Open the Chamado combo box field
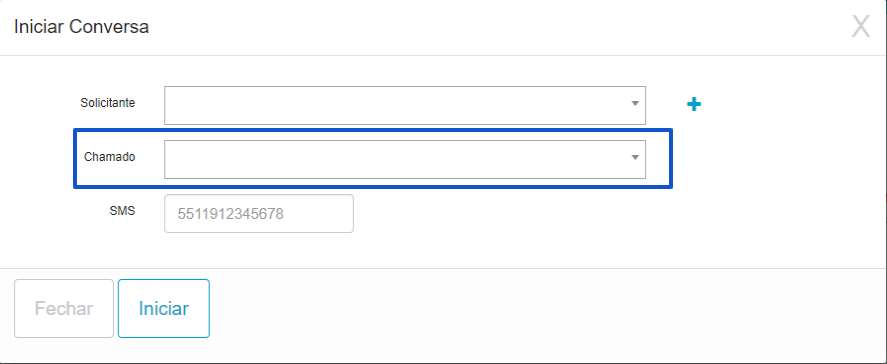887x364 pixels. pos(404,159)
